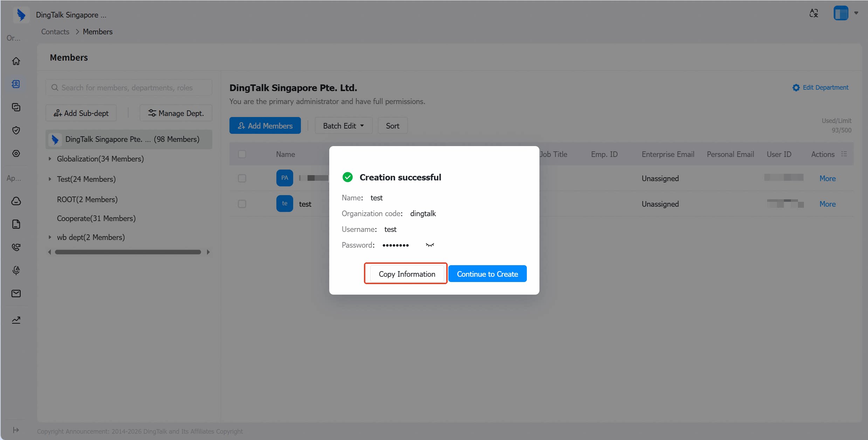Click the department tree horizontal scrollbar
The width and height of the screenshot is (868, 440).
coord(128,252)
